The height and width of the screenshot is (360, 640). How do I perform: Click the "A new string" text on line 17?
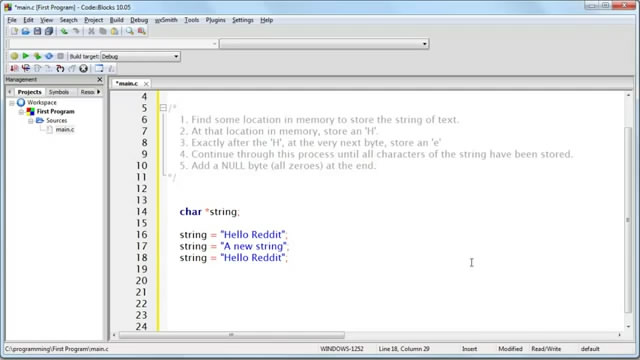point(253,246)
